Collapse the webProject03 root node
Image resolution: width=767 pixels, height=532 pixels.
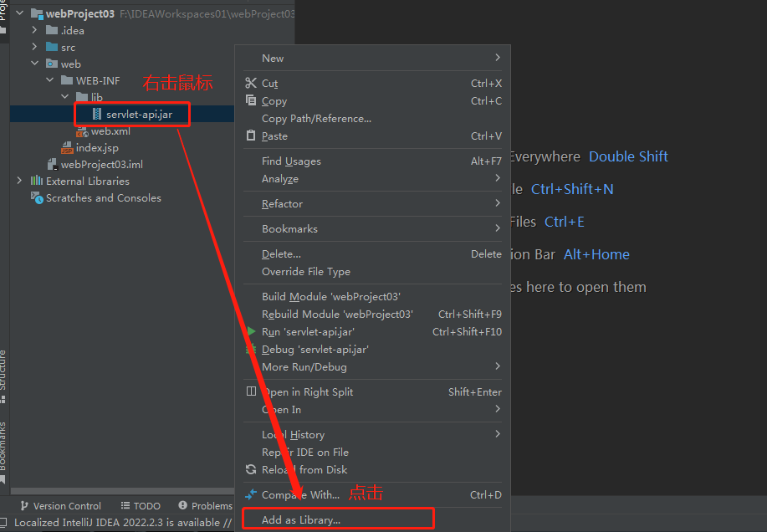19,13
